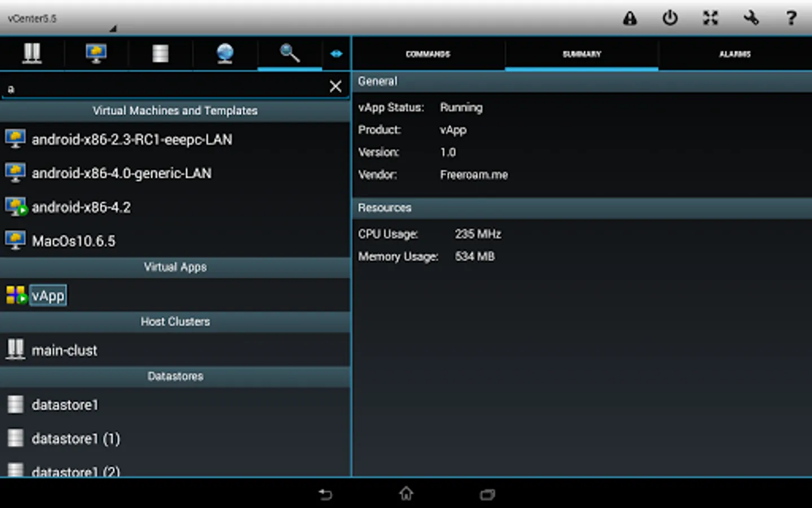Open the Networks globe view icon
The height and width of the screenshot is (508, 812).
pos(225,53)
